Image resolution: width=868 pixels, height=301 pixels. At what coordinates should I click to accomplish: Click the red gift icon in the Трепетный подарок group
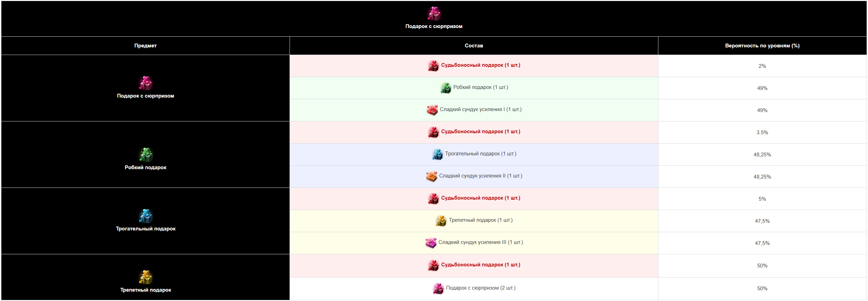433,265
